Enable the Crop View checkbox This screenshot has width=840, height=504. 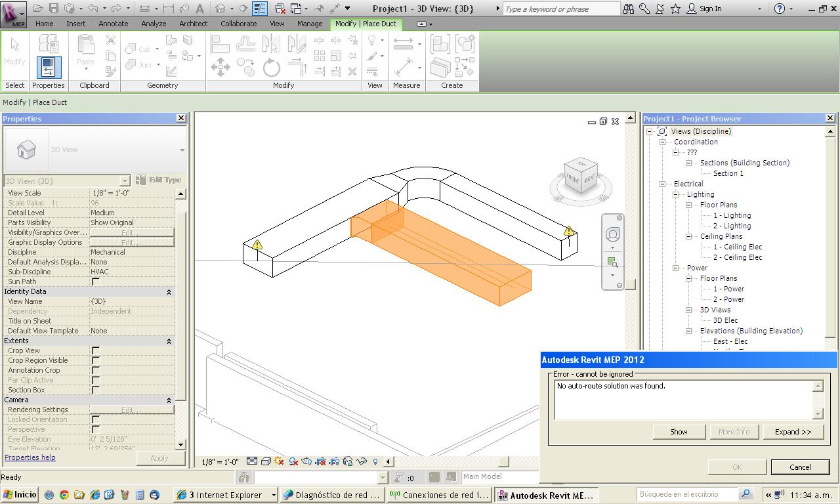click(x=96, y=351)
